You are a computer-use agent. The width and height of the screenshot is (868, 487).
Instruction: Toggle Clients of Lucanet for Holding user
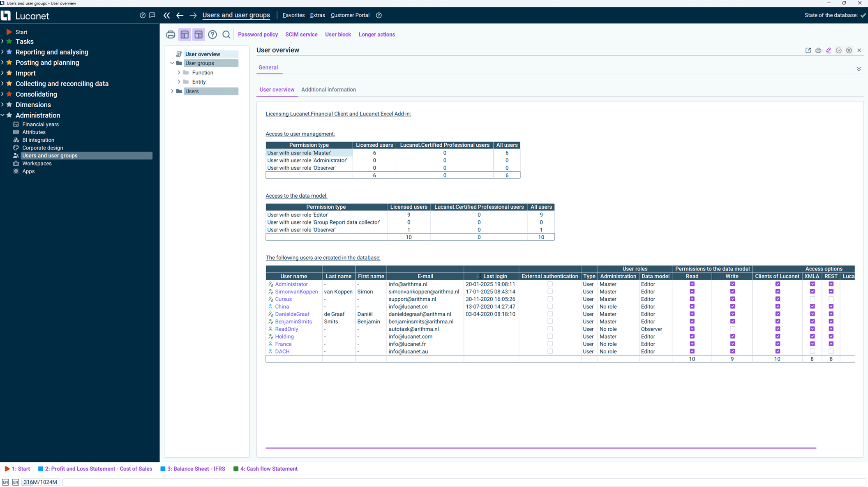778,337
